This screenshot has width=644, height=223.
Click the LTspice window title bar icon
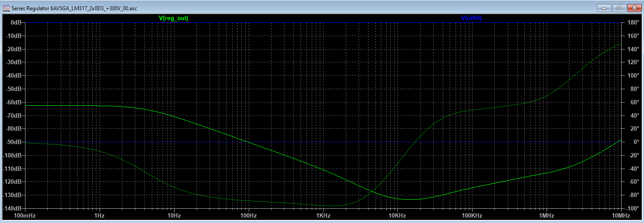click(x=5, y=8)
